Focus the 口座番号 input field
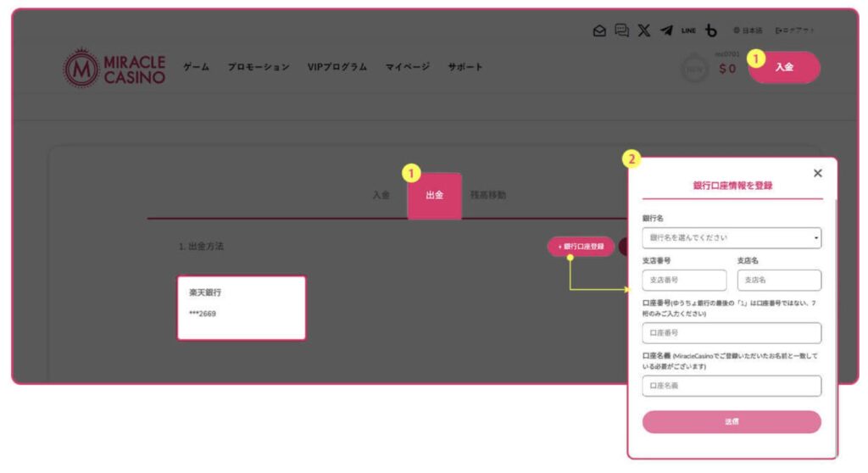 (732, 333)
